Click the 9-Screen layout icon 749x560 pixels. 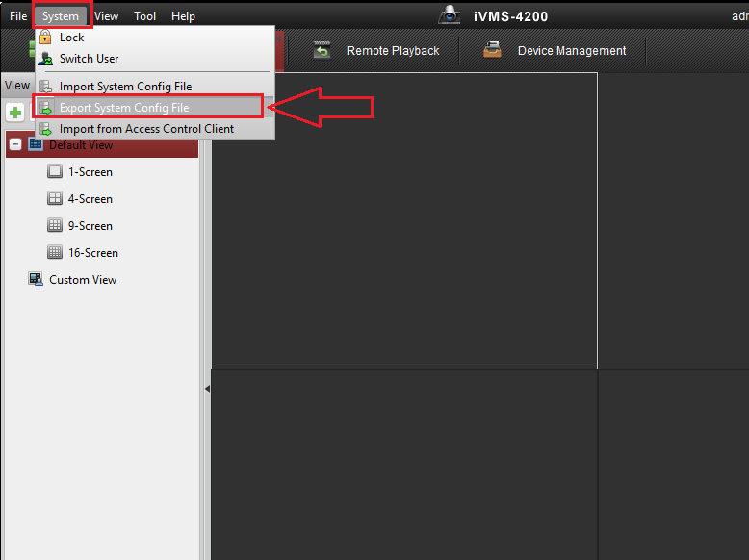pos(55,226)
